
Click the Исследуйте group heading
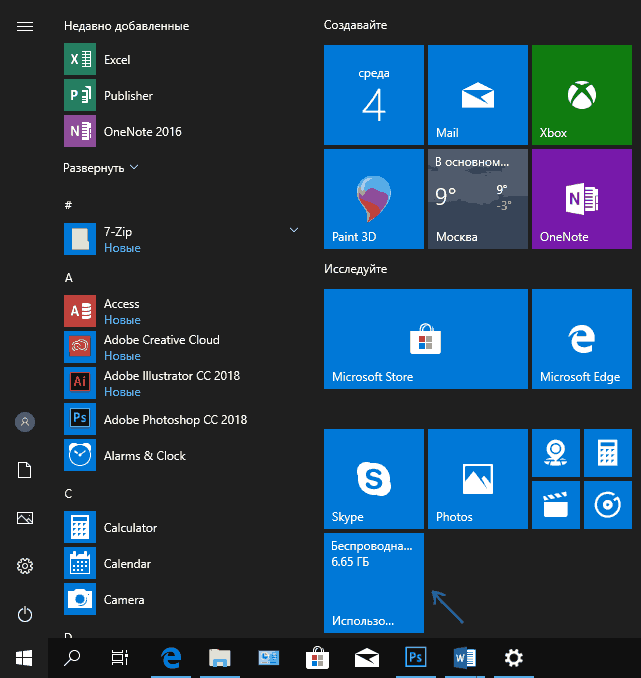coord(355,269)
